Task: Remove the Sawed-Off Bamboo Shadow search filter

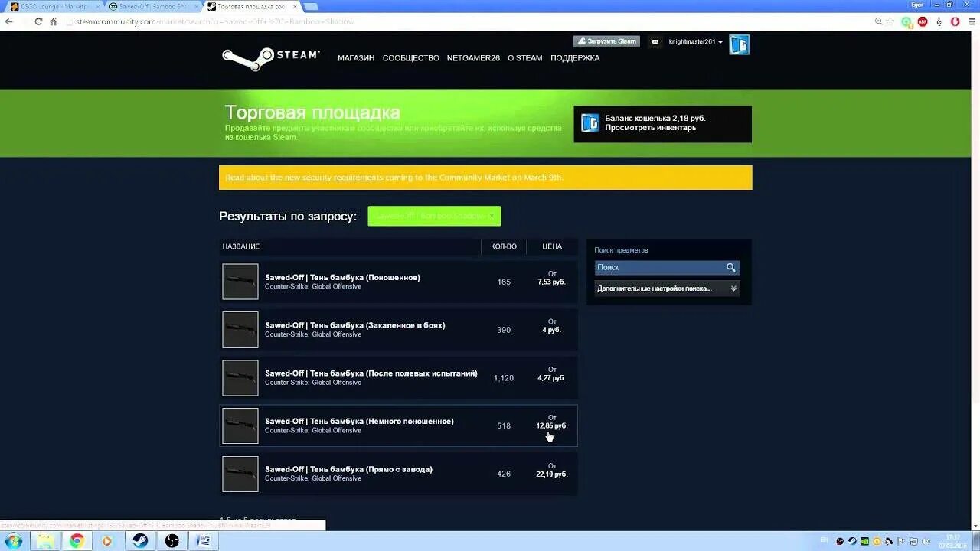Action: pyautogui.click(x=492, y=216)
